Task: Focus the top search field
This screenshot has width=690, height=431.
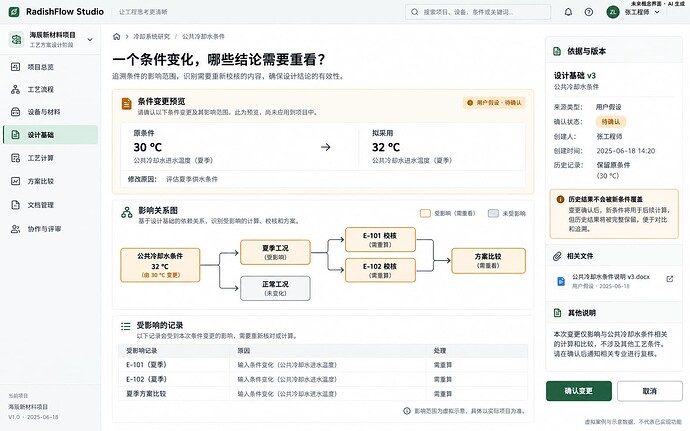Action: [477, 12]
